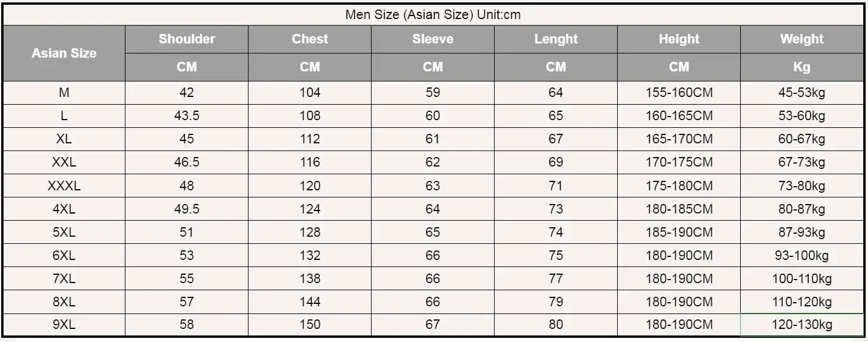Select the Men Size title row
This screenshot has height=342, width=868.
tap(433, 15)
